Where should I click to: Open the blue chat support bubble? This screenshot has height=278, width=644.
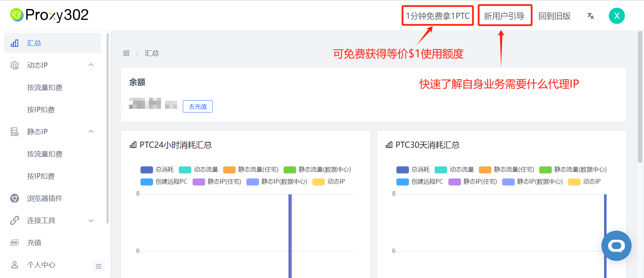[x=616, y=246]
